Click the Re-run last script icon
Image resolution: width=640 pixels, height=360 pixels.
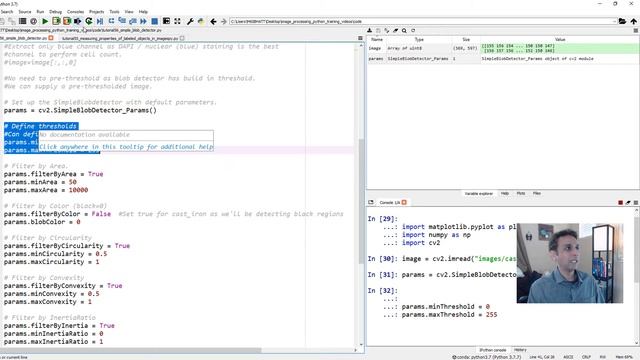(x=89, y=21)
